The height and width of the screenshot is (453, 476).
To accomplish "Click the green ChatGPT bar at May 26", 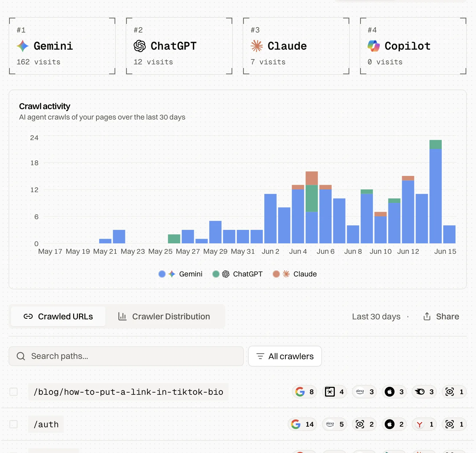I will pos(174,239).
